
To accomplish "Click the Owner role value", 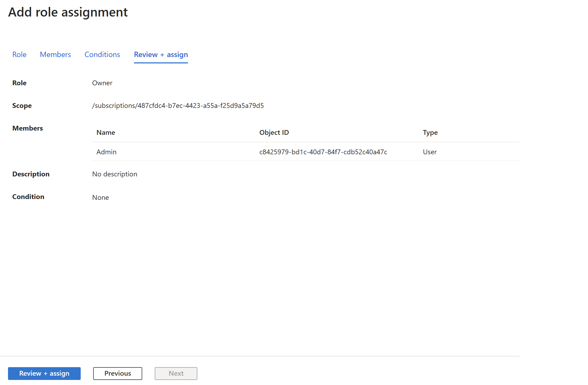I will point(102,83).
